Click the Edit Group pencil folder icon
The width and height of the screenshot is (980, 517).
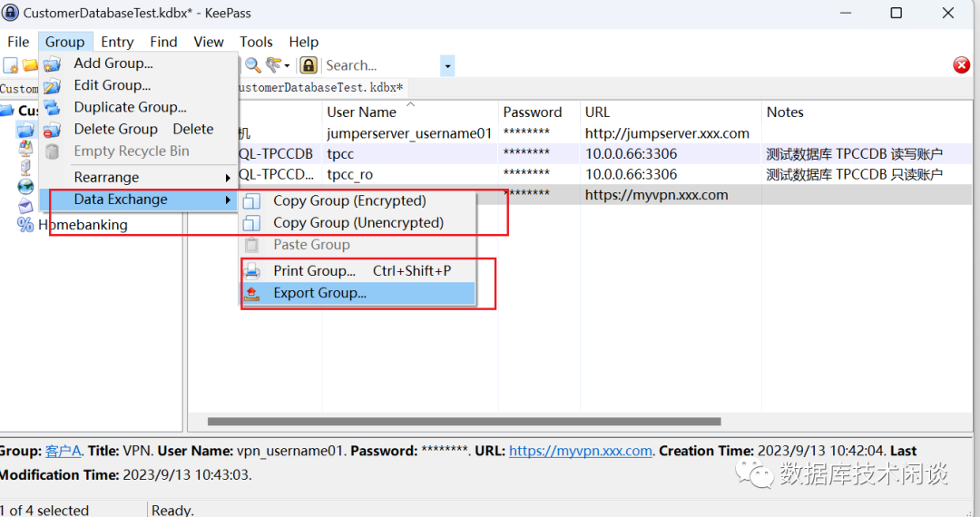tap(52, 85)
